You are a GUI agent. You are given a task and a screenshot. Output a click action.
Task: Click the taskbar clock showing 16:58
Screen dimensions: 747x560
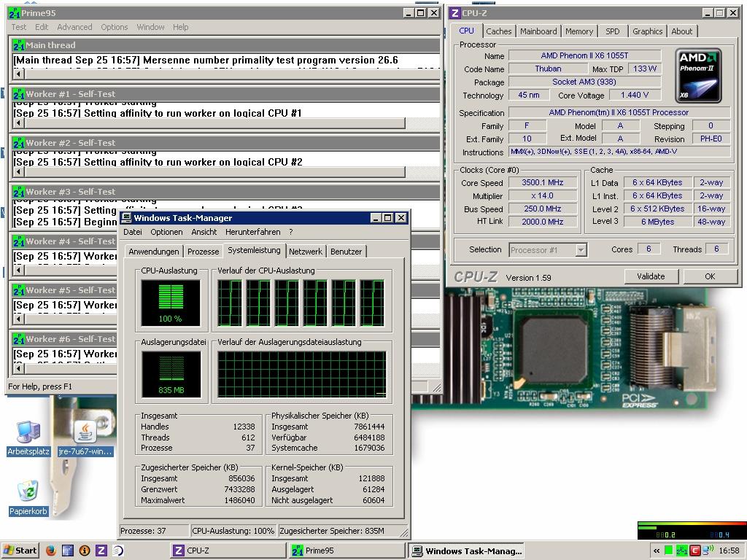pyautogui.click(x=729, y=551)
